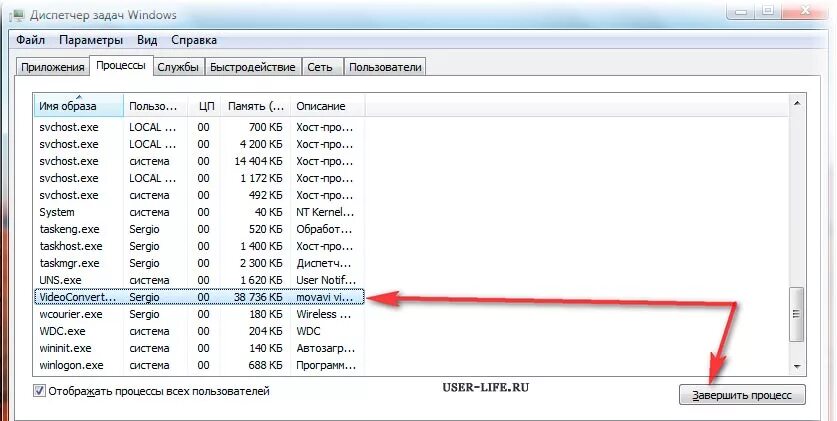
Task: Click the movavi vi... description cell
Action: coord(327,297)
